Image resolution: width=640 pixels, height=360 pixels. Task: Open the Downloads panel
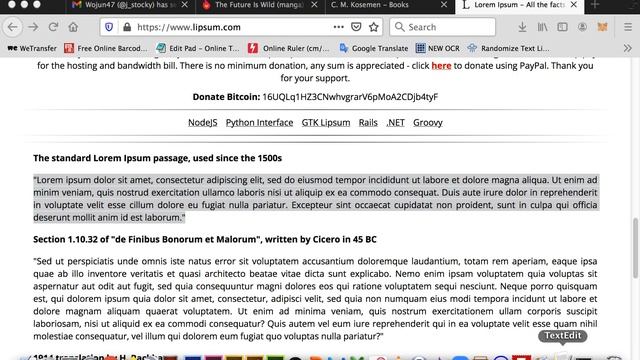pyautogui.click(x=522, y=27)
